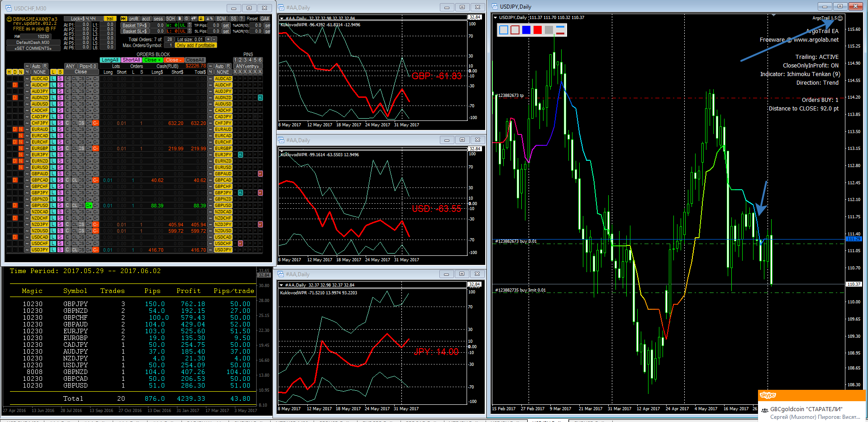Click the orange Close - button
This screenshot has width=868, height=422.
coord(174,60)
